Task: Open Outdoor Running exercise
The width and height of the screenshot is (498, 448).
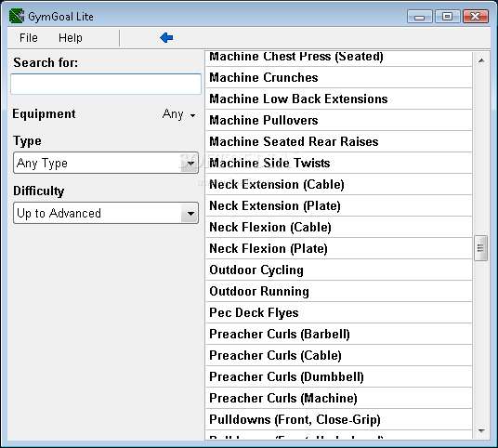Action: click(339, 291)
